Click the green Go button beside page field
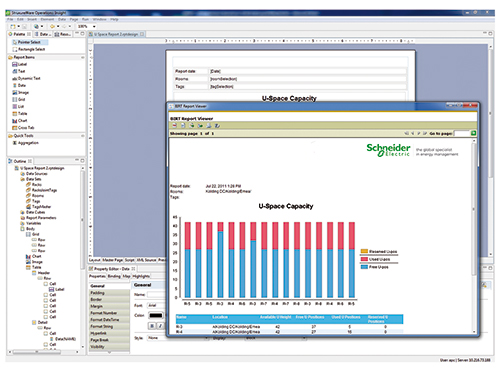Screen dimensions: 500x375 (x=473, y=133)
